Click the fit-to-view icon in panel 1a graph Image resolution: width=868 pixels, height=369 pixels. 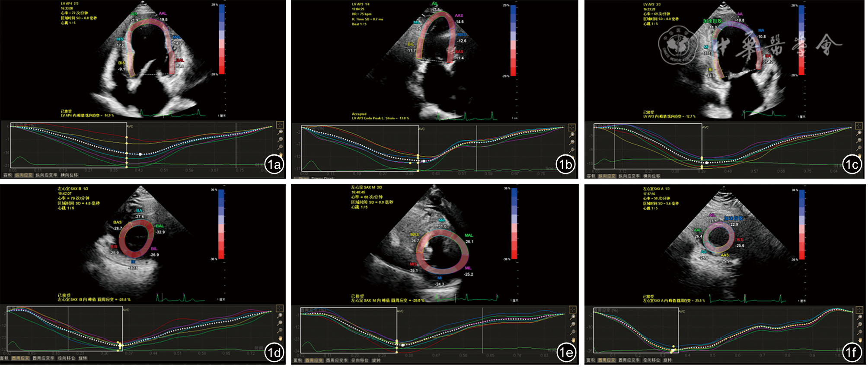280,125
